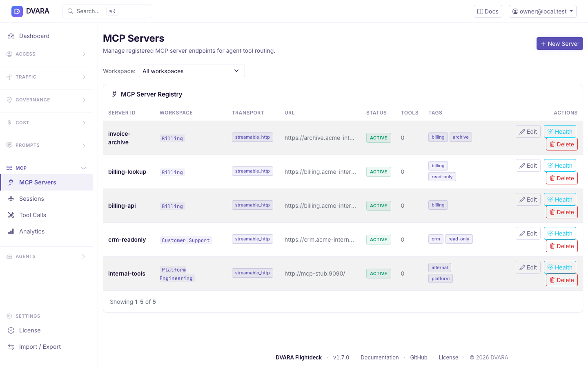Viewport: 588px width, 368px height.
Task: Open the License settings page
Action: [47, 330]
